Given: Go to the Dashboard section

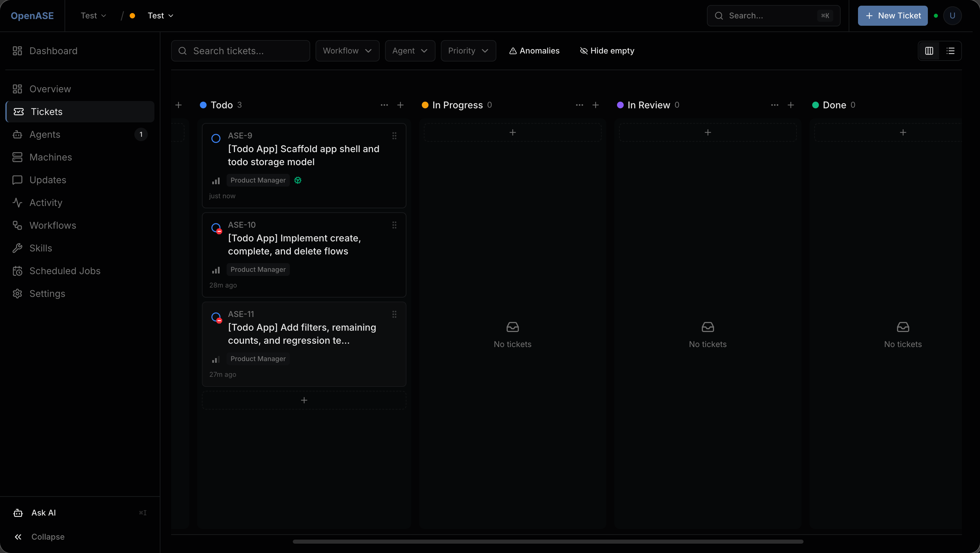Looking at the screenshot, I should point(53,50).
